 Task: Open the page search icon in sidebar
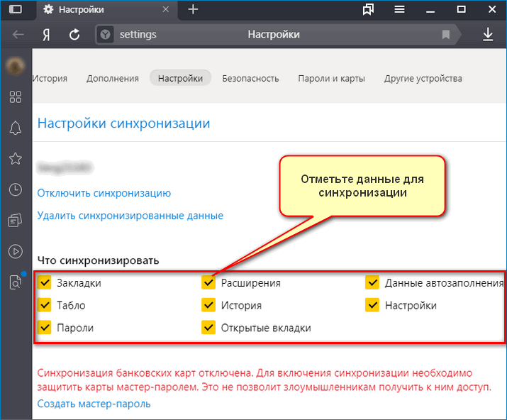click(x=15, y=282)
